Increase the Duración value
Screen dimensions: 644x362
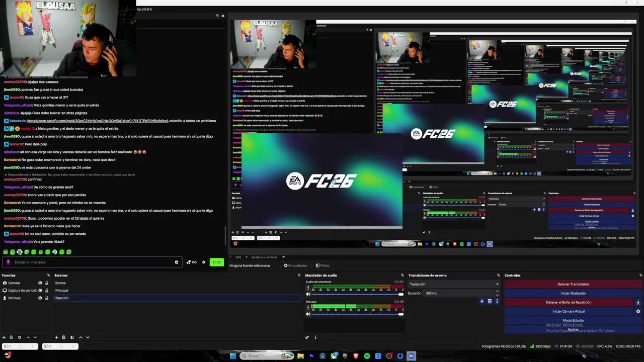pos(497,292)
